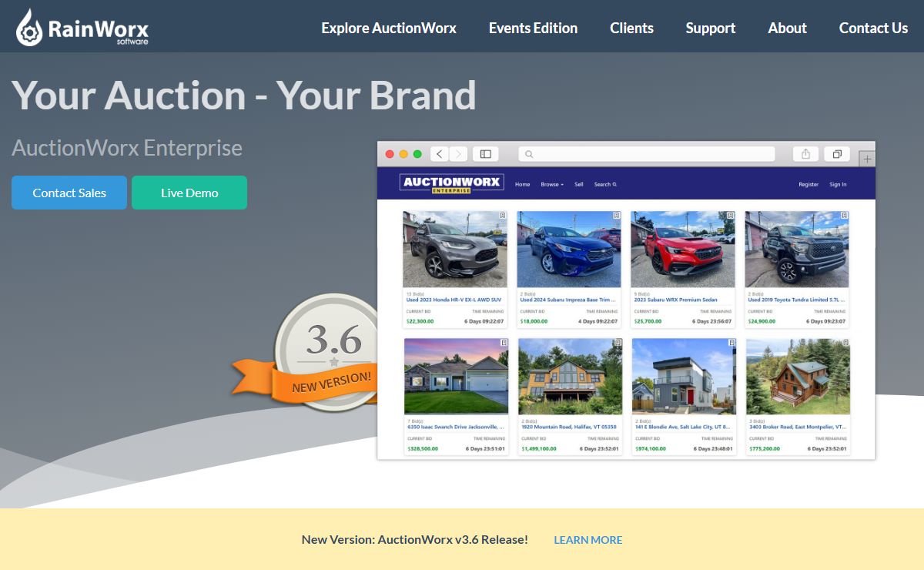Screen dimensions: 924x570
Task: Click the '4 Days 09:22:07' time remaining
Action: pyautogui.click(x=597, y=321)
